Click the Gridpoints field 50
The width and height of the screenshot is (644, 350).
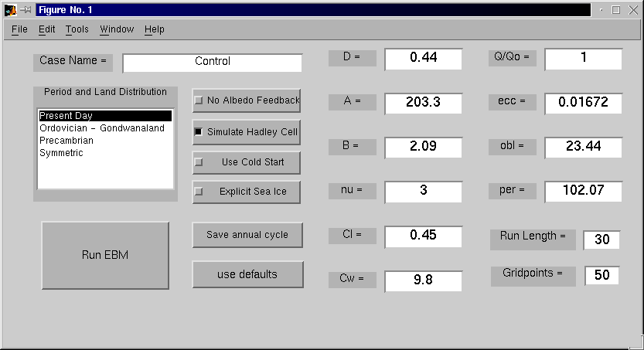point(601,275)
